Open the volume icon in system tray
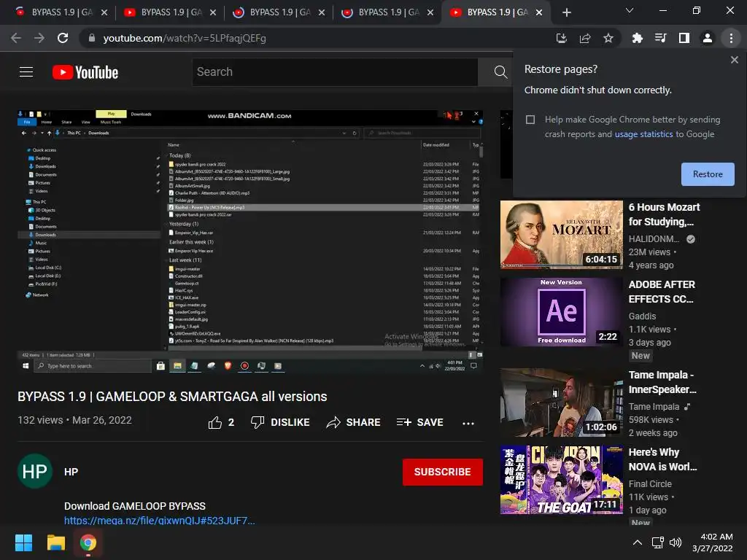 (x=676, y=542)
